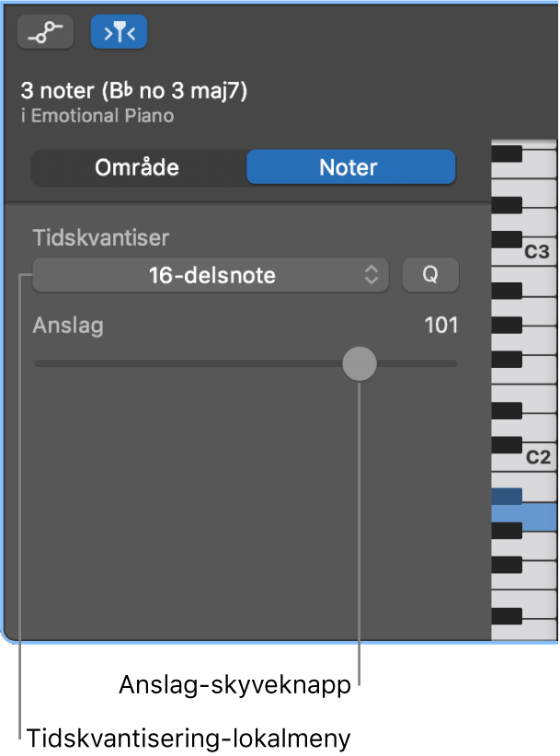
Task: Click the Emotional Piano label
Action: point(98,116)
